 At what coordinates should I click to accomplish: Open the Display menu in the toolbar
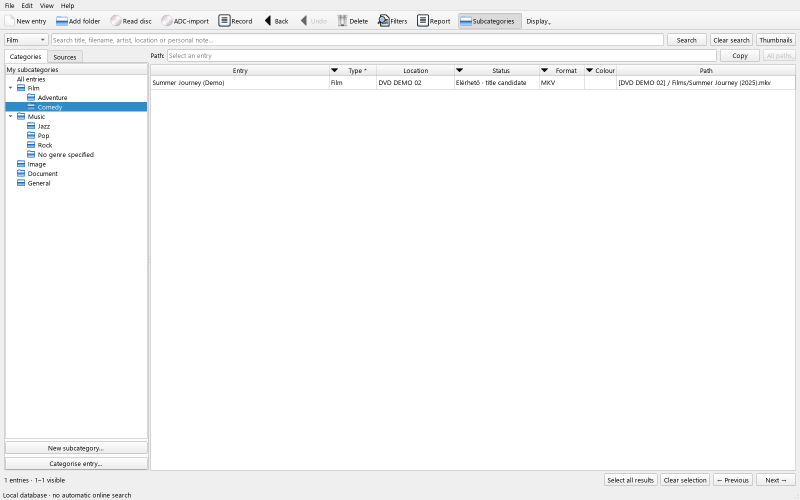[x=539, y=21]
